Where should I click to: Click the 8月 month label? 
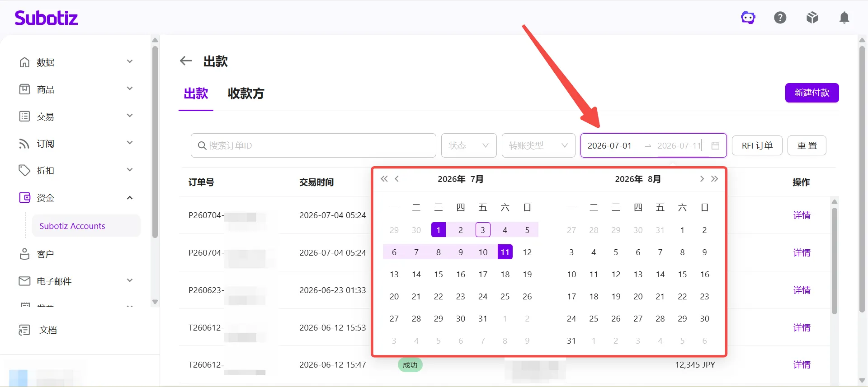tap(654, 179)
